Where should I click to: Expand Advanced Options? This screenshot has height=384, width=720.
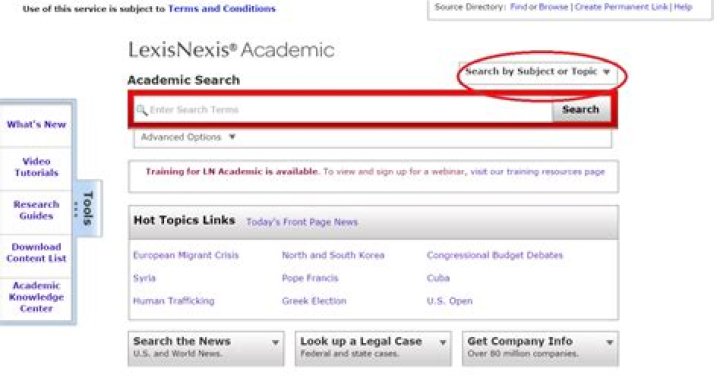tap(187, 137)
